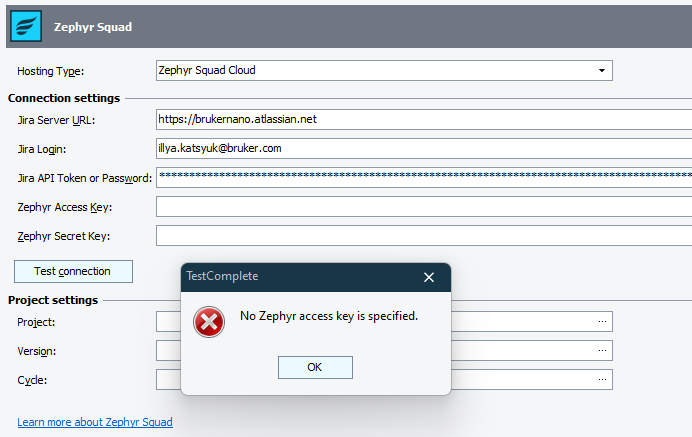692x437 pixels.
Task: Close the TestComplete error dialog
Action: [x=429, y=277]
